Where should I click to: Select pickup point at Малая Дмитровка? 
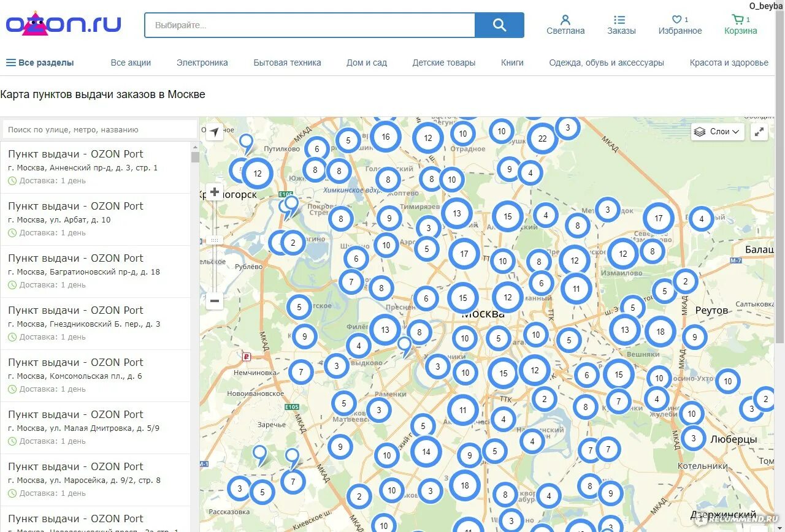pyautogui.click(x=96, y=428)
